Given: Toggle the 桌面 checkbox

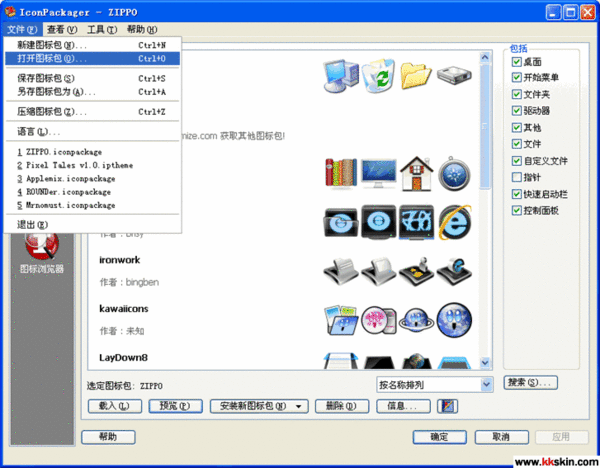Looking at the screenshot, I should click(x=517, y=62).
